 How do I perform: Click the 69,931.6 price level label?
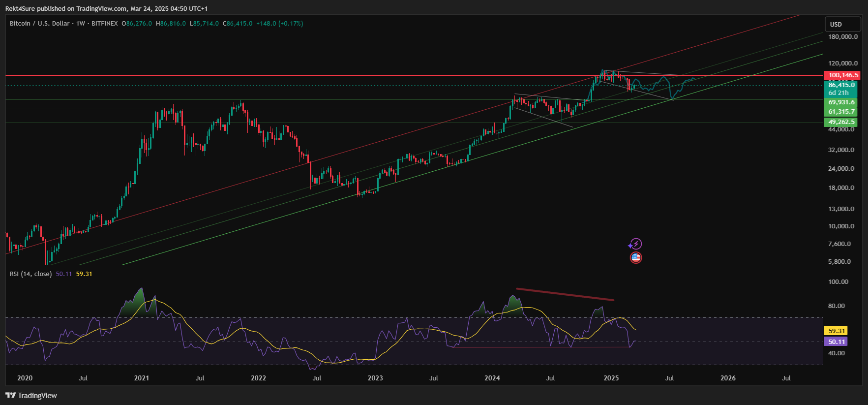pos(841,102)
